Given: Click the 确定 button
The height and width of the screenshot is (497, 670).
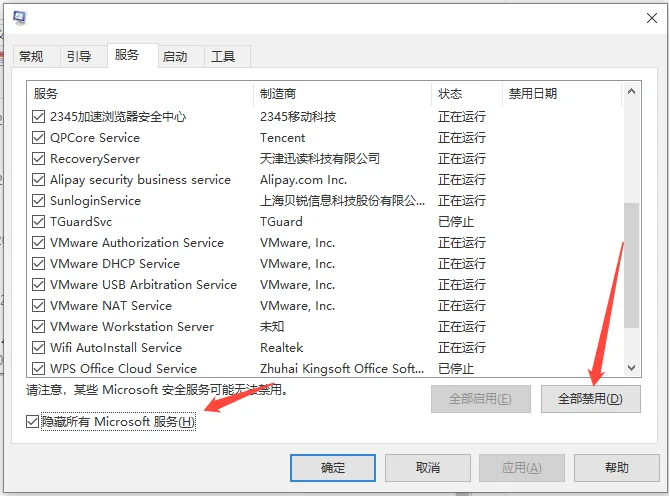Looking at the screenshot, I should [x=333, y=468].
